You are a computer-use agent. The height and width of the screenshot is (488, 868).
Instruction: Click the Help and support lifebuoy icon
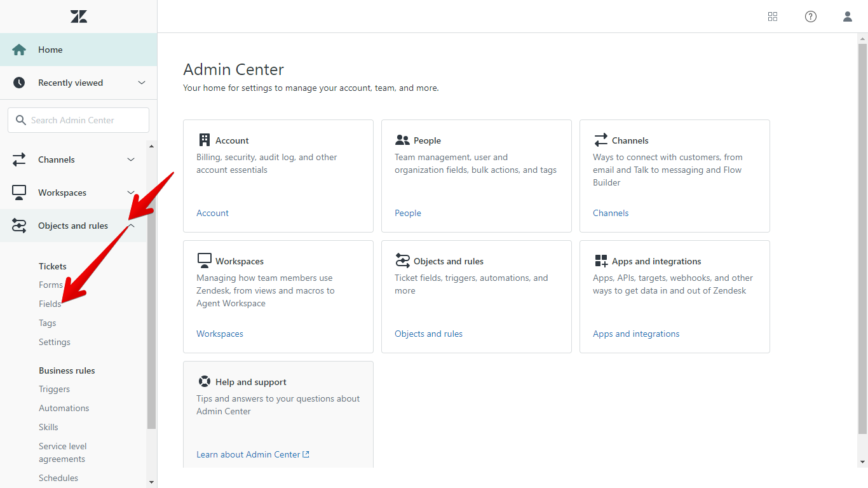(204, 381)
